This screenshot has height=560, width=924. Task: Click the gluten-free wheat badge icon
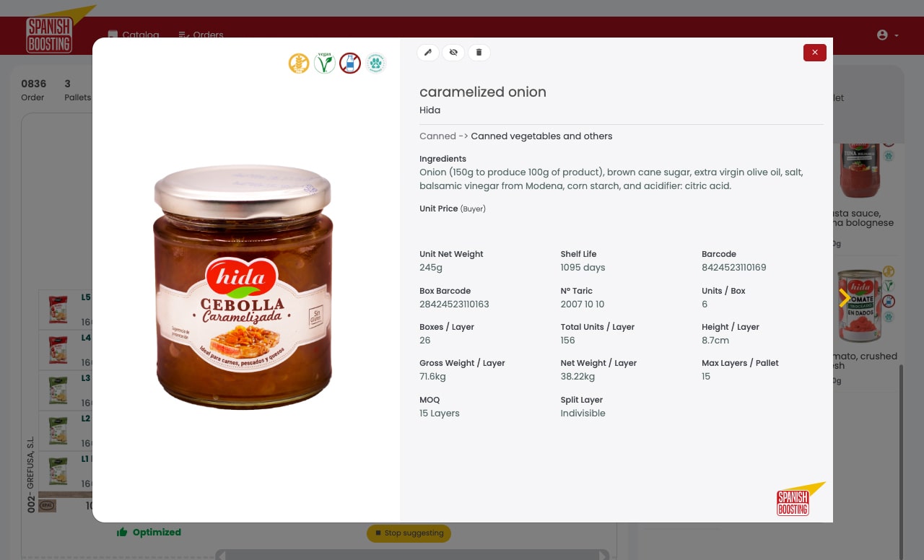(299, 64)
